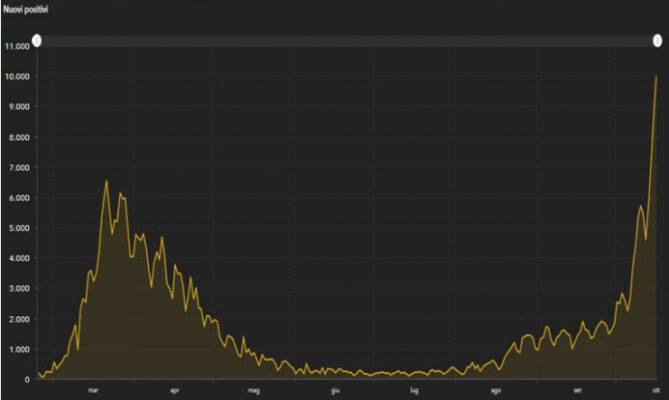Click the 1.000 y-axis value label

point(18,349)
